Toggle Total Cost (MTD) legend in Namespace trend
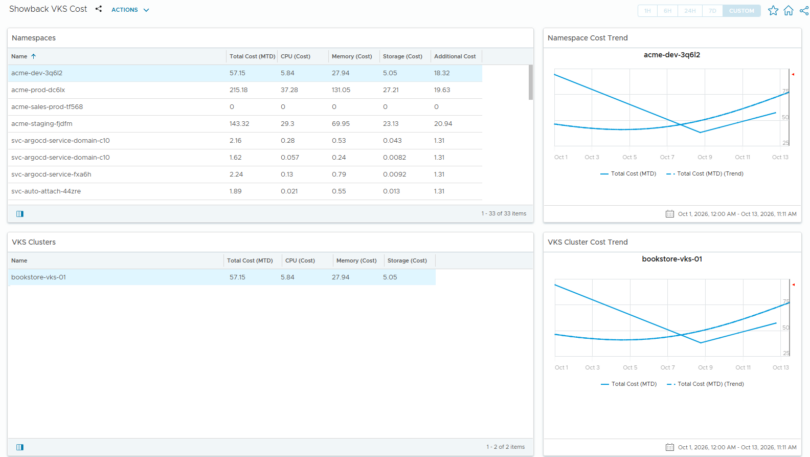810x457 pixels. click(628, 174)
